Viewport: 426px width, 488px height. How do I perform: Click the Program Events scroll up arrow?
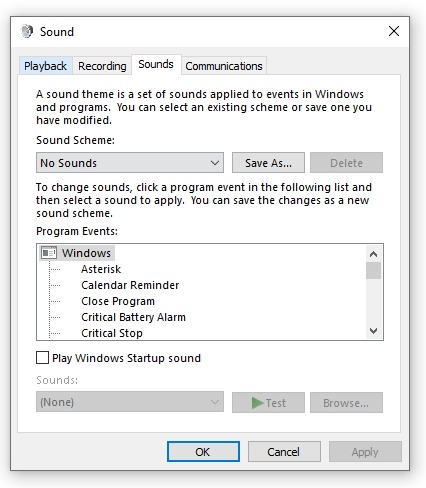373,254
